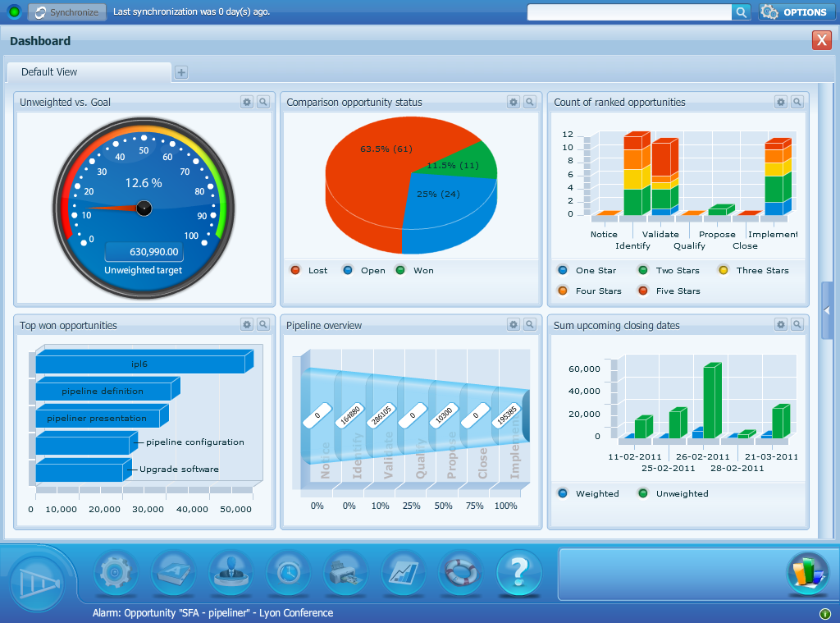The height and width of the screenshot is (623, 840).
Task: Toggle the Five Stars legend item
Action: [669, 291]
